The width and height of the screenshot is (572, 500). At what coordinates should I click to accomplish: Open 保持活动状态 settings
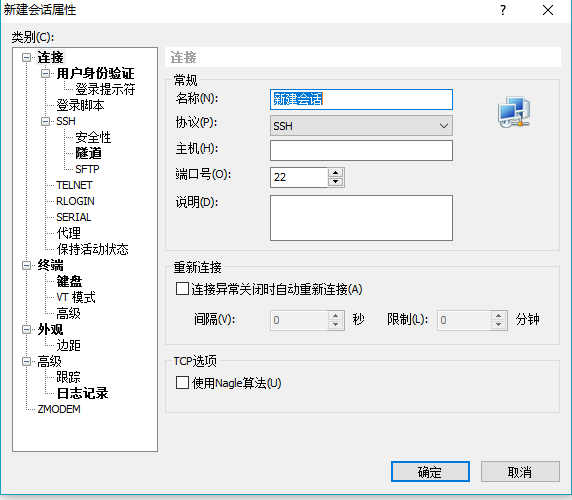pos(93,249)
